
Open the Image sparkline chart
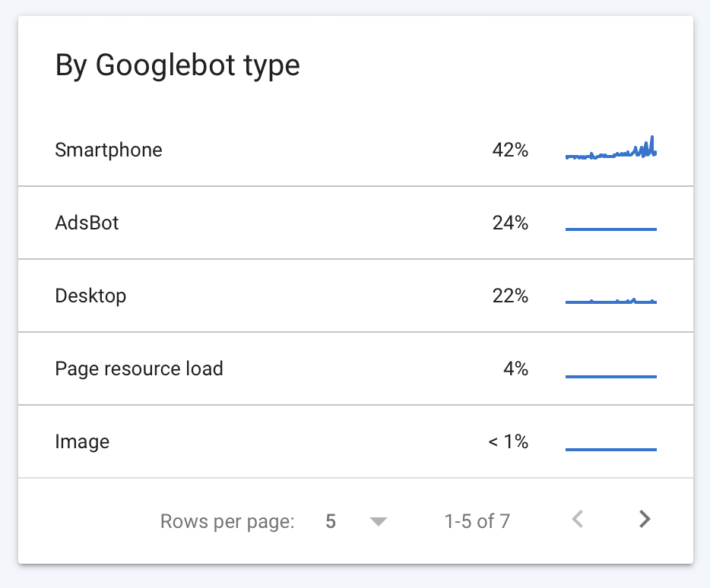pos(611,449)
